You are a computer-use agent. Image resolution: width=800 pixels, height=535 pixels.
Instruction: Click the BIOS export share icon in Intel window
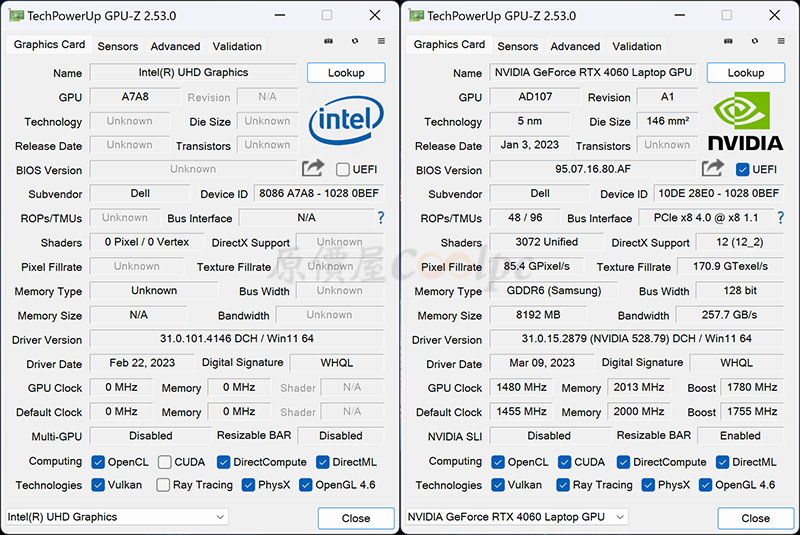pyautogui.click(x=313, y=168)
